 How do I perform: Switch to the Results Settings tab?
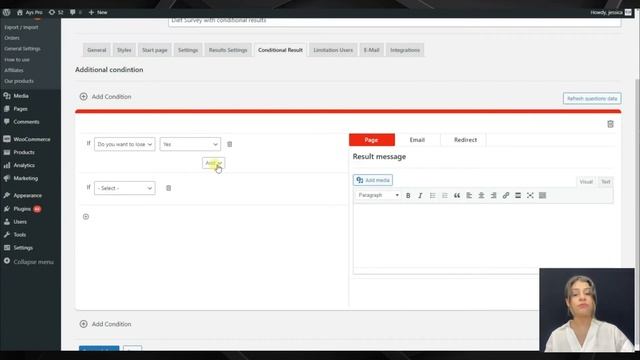(x=228, y=50)
